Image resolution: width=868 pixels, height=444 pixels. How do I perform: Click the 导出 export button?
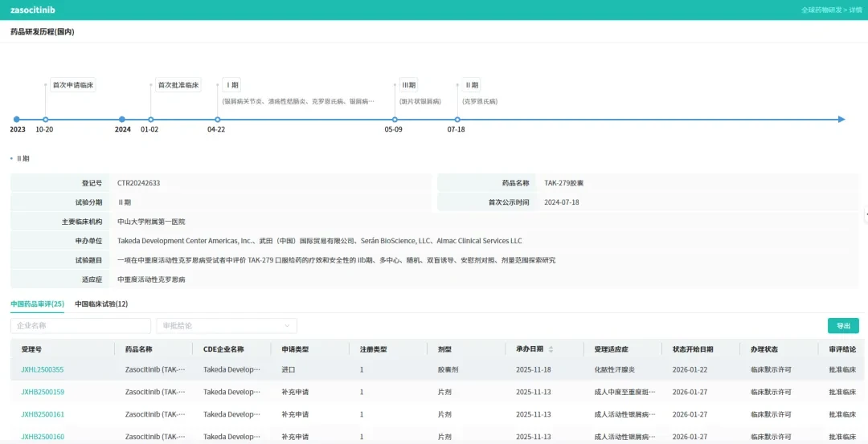[x=843, y=326]
